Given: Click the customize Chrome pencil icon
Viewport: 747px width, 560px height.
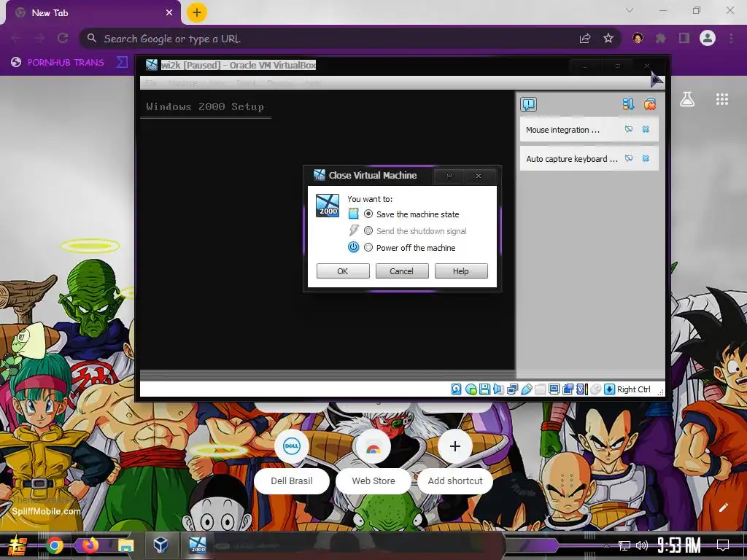Looking at the screenshot, I should click(x=724, y=507).
